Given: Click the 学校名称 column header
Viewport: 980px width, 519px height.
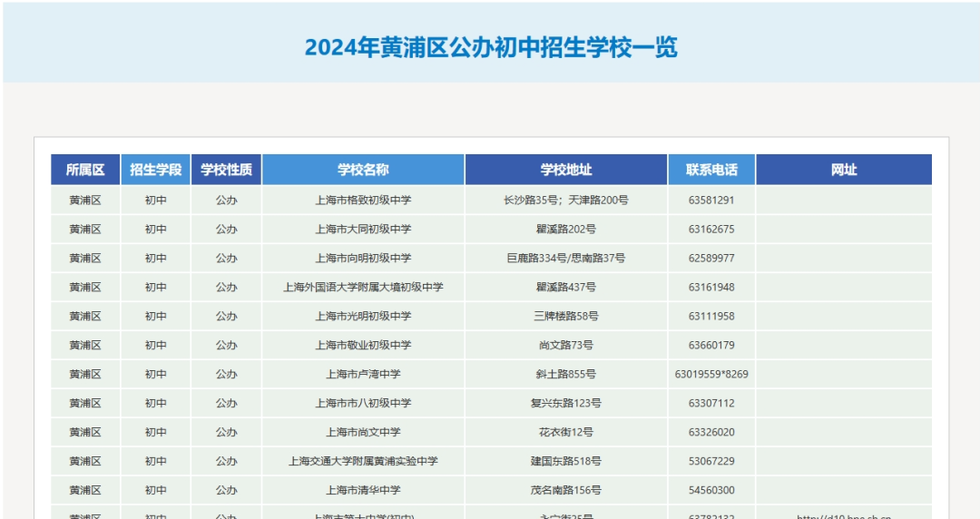Looking at the screenshot, I should (x=363, y=170).
